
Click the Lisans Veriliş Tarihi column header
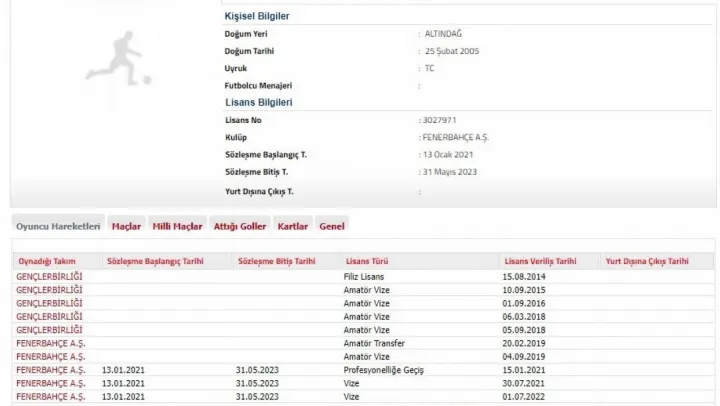[538, 260]
